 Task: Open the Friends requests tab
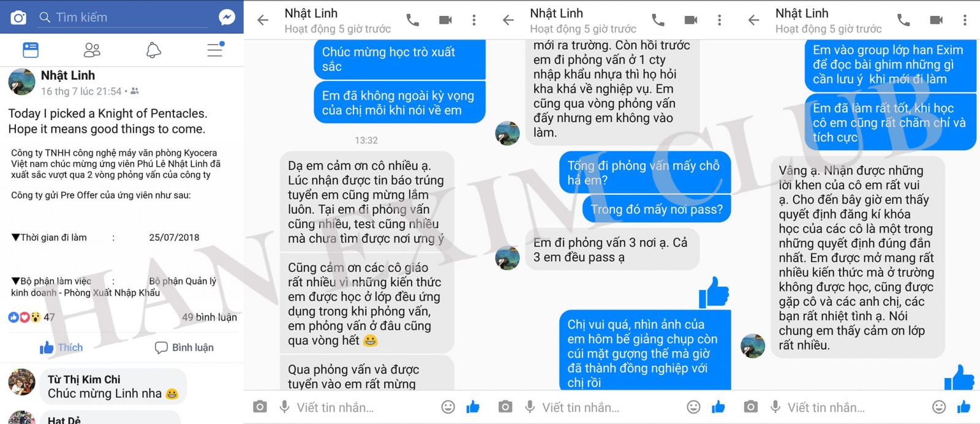tap(92, 50)
